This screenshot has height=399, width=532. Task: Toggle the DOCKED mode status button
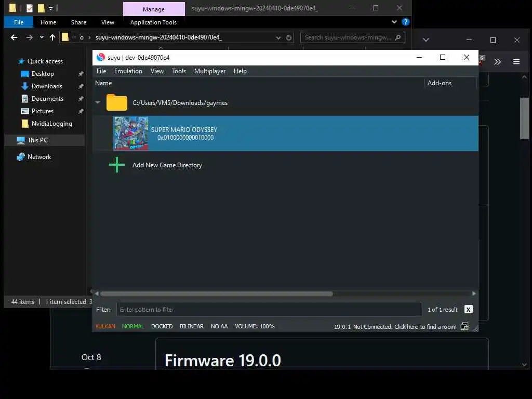162,326
